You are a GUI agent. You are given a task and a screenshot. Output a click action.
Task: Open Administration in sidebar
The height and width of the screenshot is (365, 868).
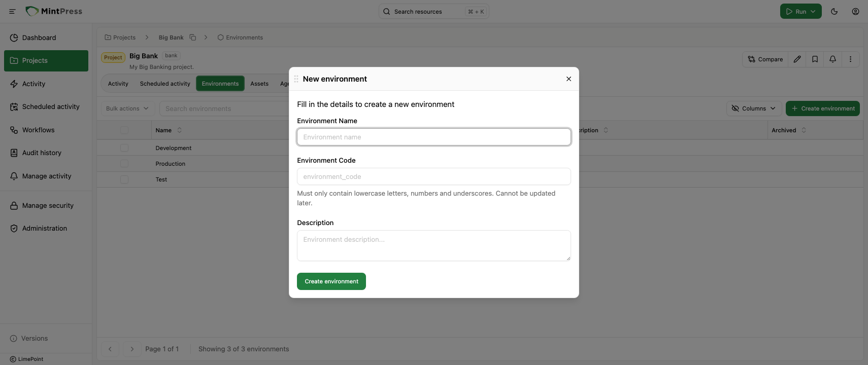coord(46,228)
